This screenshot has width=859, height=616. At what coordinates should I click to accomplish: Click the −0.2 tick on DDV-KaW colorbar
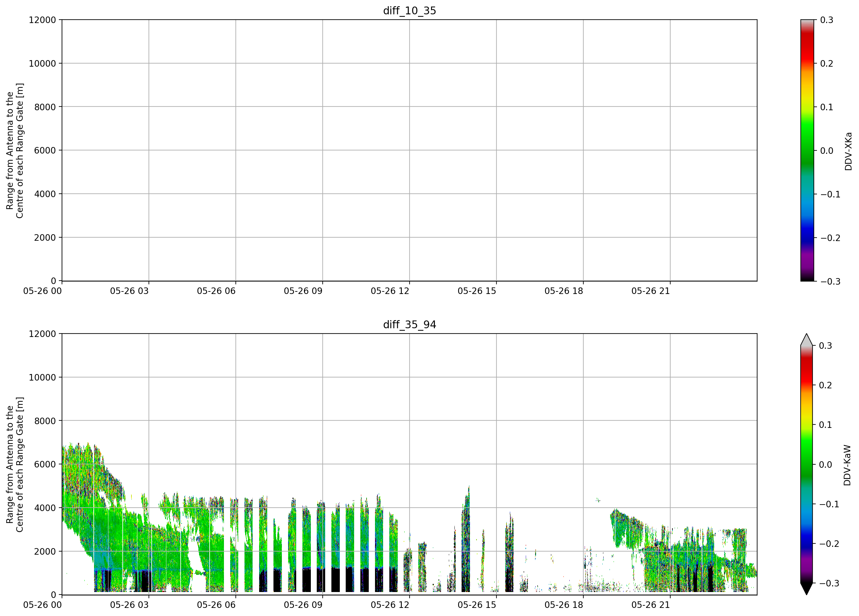[829, 544]
